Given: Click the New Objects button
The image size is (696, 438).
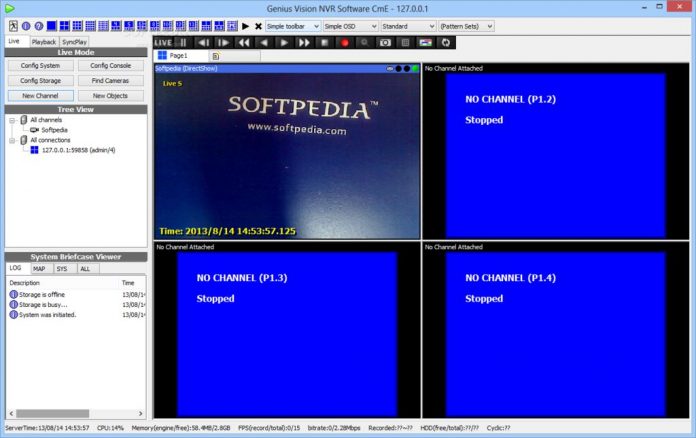Looking at the screenshot, I should [x=111, y=96].
